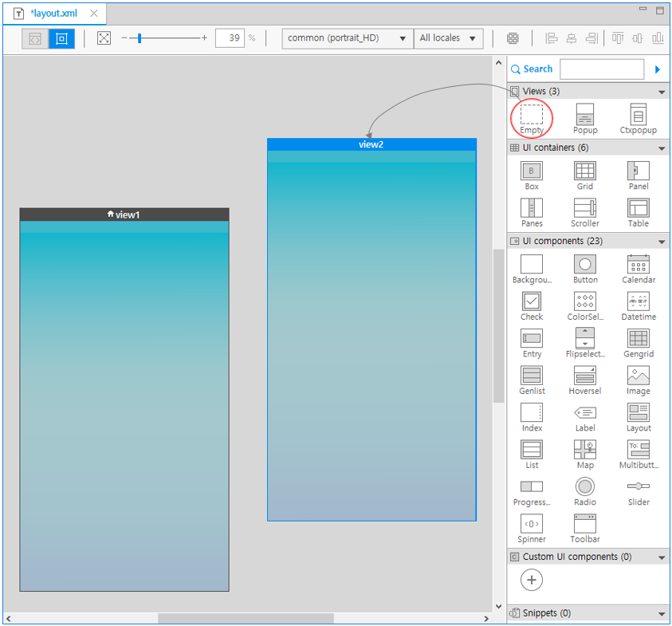
Task: Open the All locales dropdown
Action: pos(449,38)
